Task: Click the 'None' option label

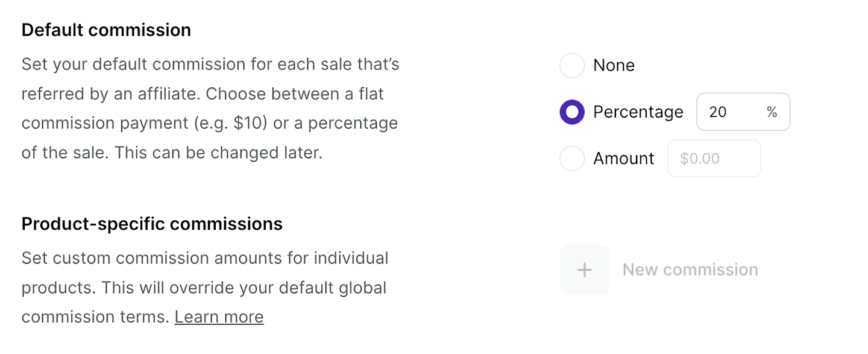Action: click(614, 65)
